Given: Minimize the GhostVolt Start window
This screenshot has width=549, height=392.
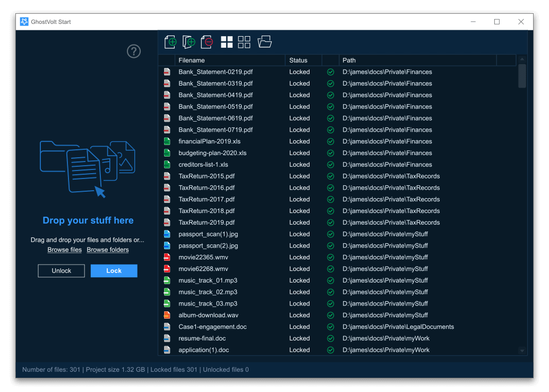Looking at the screenshot, I should [473, 22].
